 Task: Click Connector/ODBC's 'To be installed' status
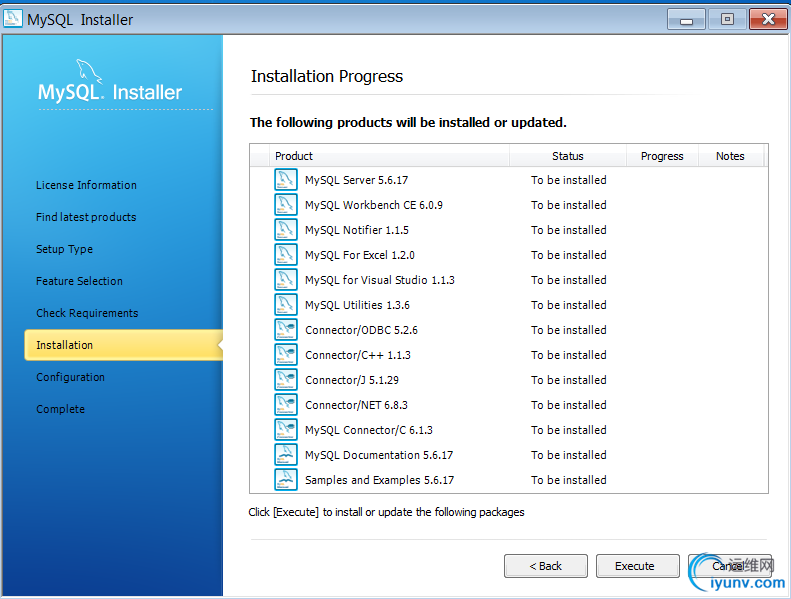pyautogui.click(x=569, y=330)
